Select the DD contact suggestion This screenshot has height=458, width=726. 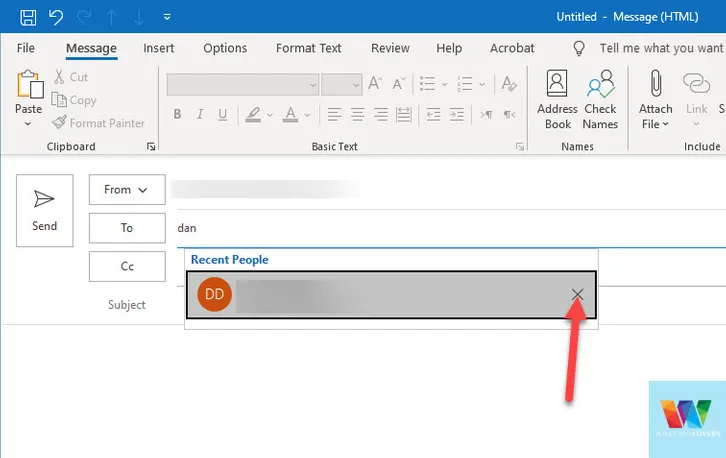click(x=380, y=294)
